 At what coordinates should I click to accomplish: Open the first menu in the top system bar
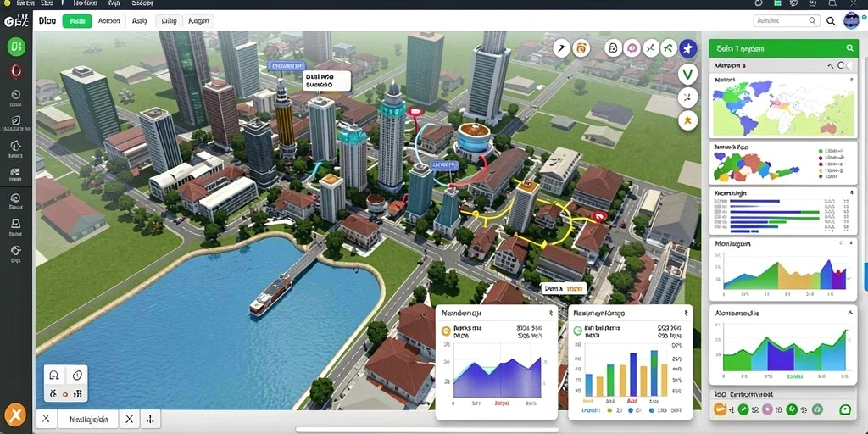click(25, 3)
